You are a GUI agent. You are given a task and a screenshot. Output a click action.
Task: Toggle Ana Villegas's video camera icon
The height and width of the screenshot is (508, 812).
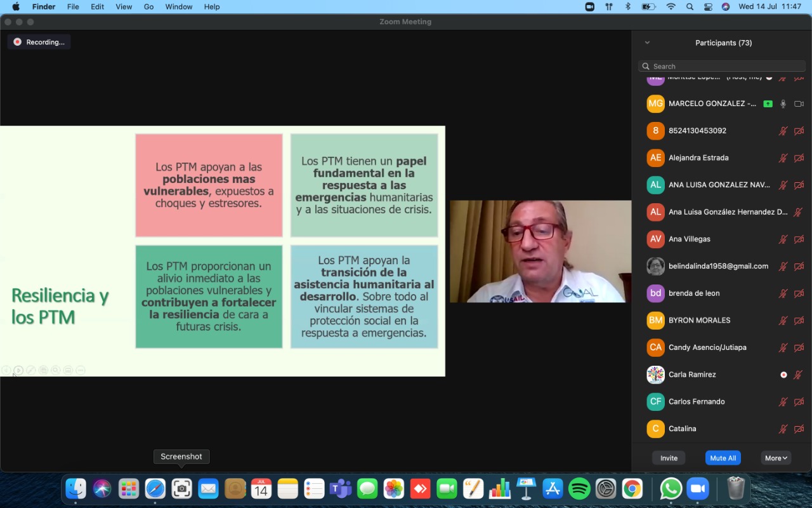click(x=799, y=239)
